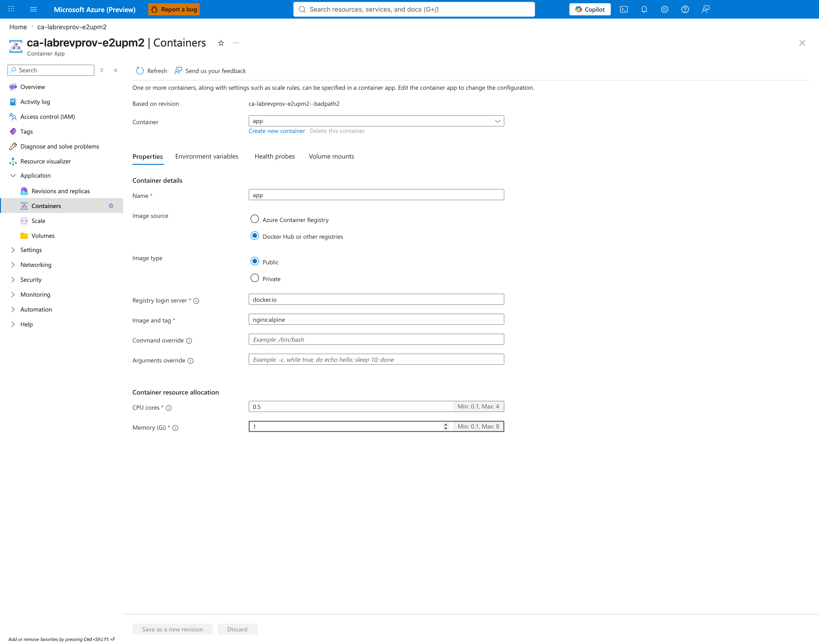Open Revisions and replicas in sidebar
The image size is (819, 644).
coord(61,191)
